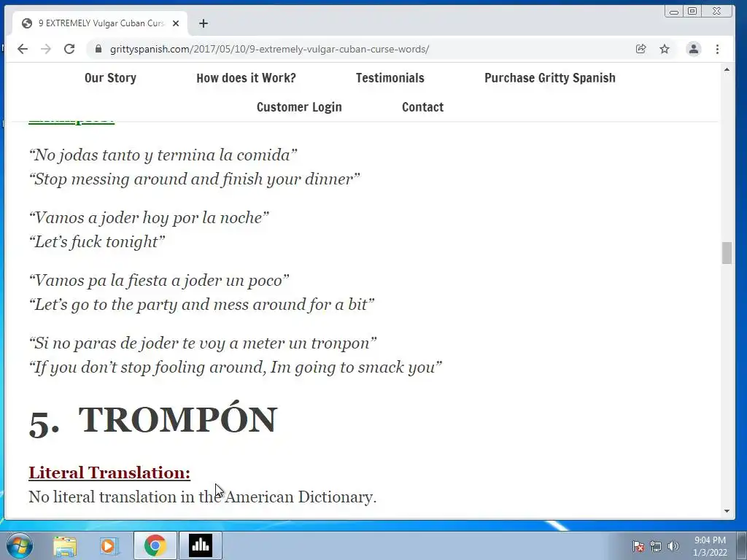Open the clock showing 9:04 PM
The image size is (747, 560).
[710, 546]
